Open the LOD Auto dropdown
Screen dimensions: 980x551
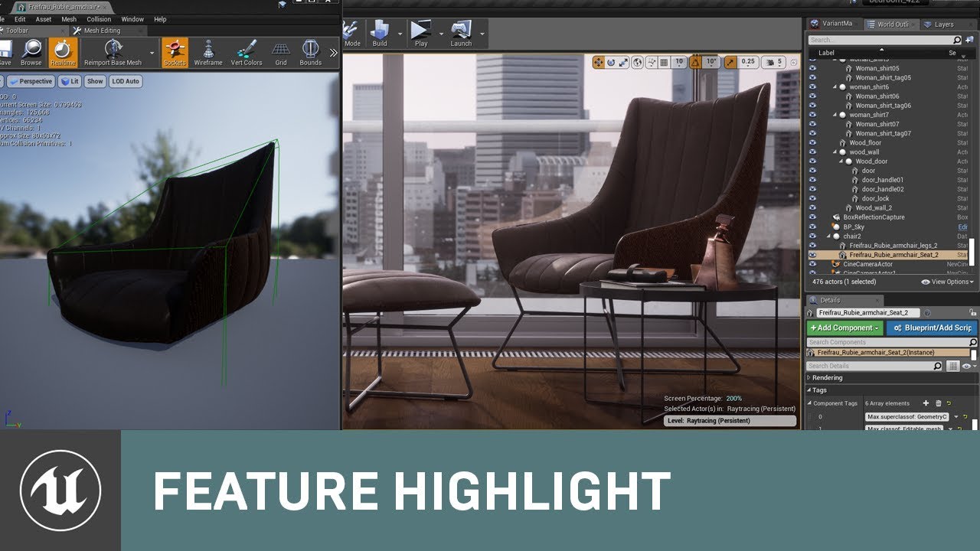(x=126, y=81)
